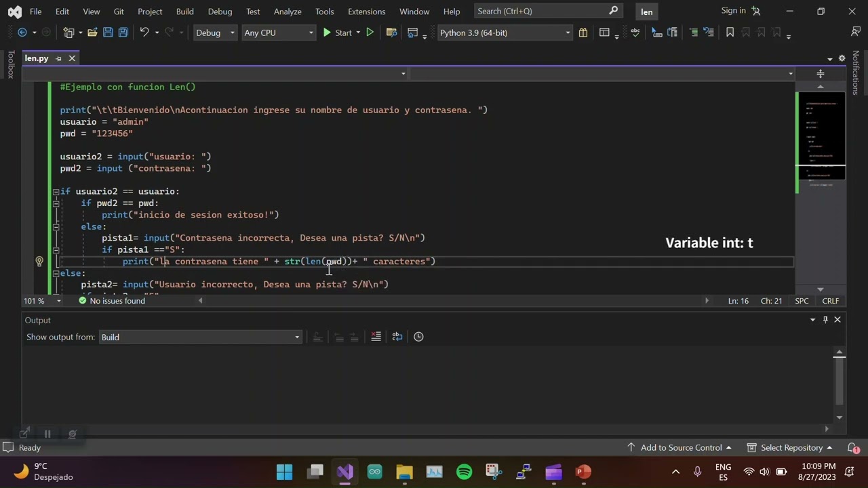Open the Tools menu
Viewport: 868px width, 488px height.
[324, 12]
